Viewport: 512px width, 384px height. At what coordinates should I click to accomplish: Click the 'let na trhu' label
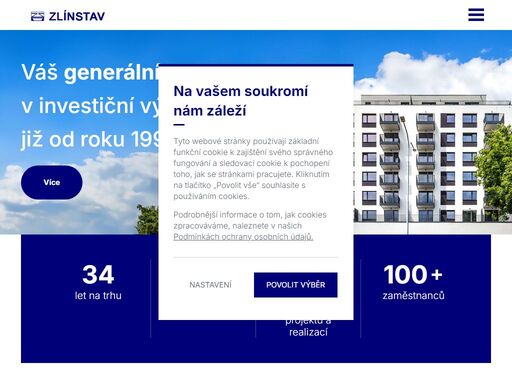[98, 295]
